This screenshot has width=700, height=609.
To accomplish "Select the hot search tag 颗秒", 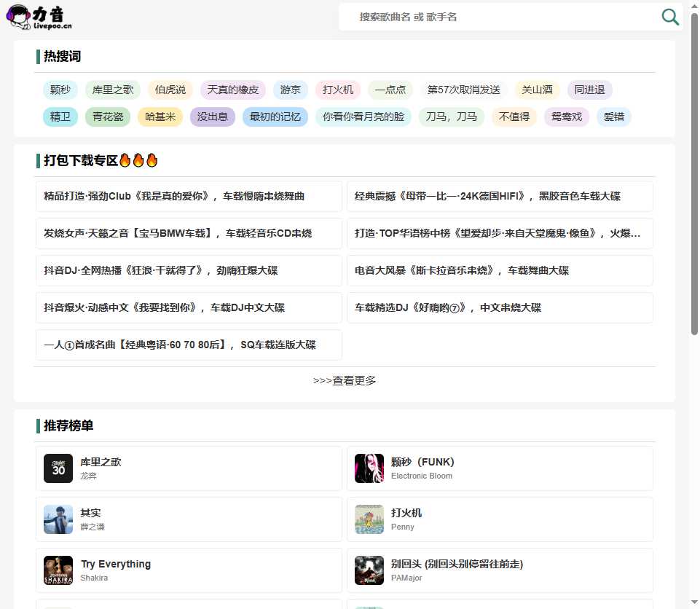I will (x=60, y=90).
